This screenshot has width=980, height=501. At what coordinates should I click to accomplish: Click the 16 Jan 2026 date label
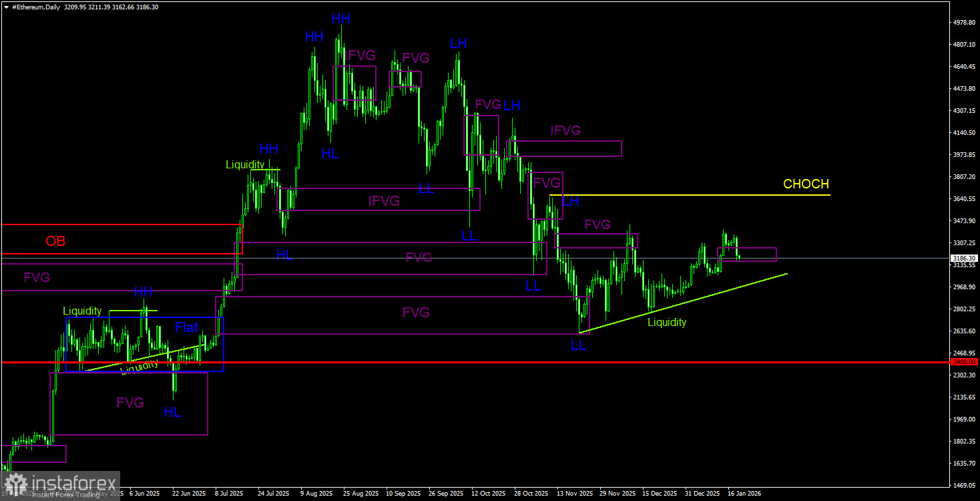pyautogui.click(x=745, y=494)
